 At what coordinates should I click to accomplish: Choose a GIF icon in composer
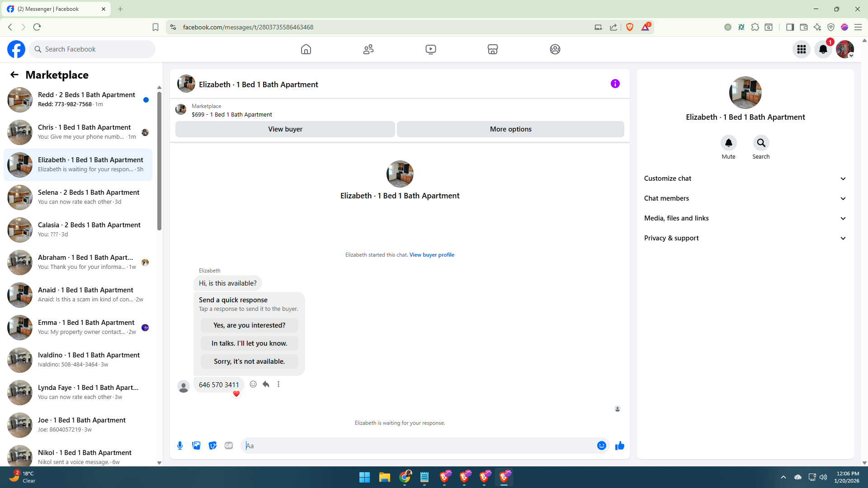point(229,446)
